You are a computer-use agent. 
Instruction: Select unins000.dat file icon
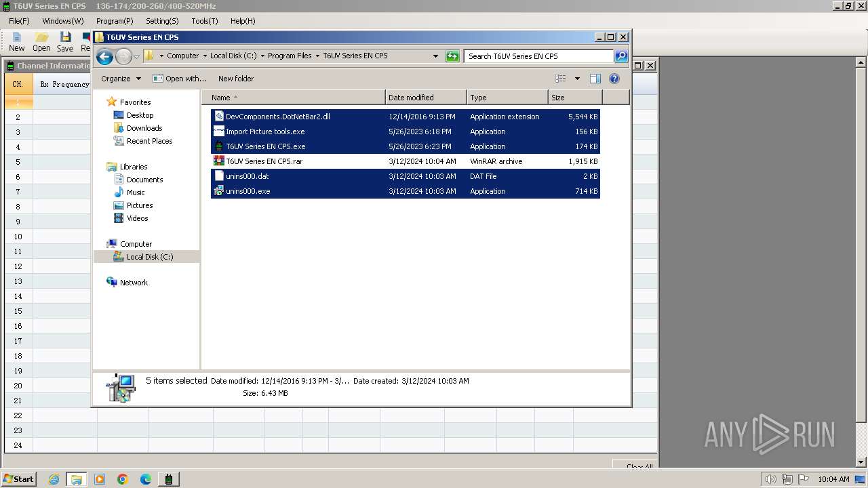pos(219,176)
